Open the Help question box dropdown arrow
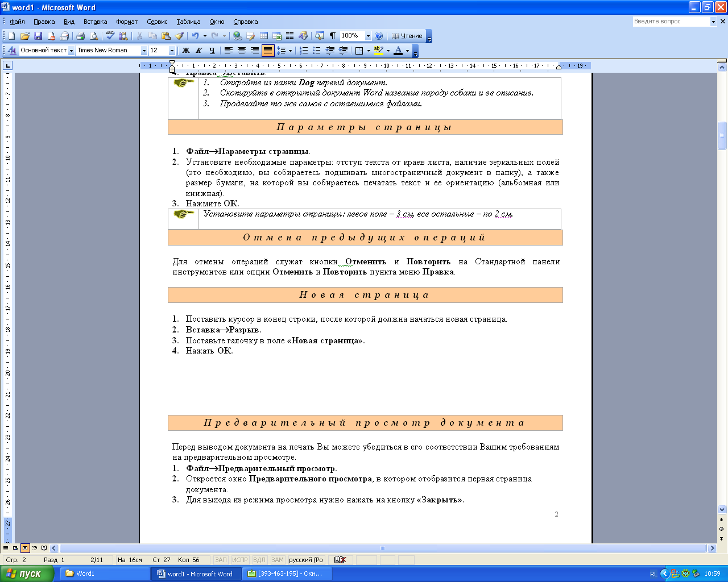This screenshot has height=582, width=728. (x=713, y=22)
